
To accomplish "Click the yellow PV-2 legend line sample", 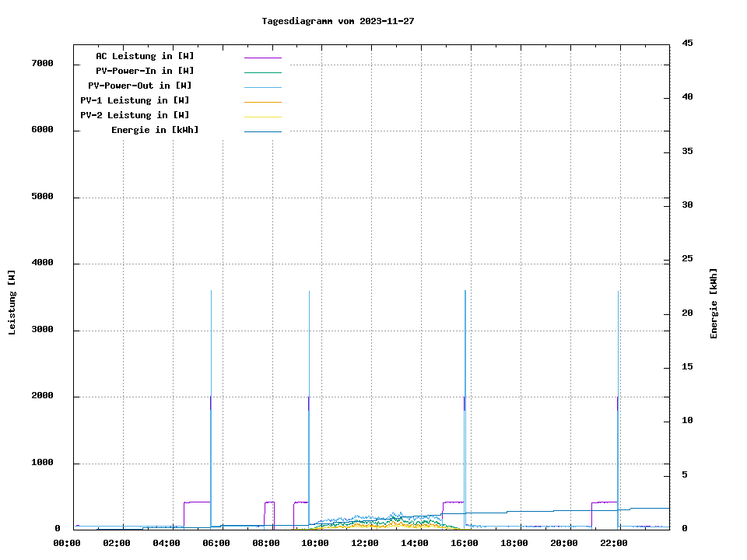I will click(x=262, y=117).
